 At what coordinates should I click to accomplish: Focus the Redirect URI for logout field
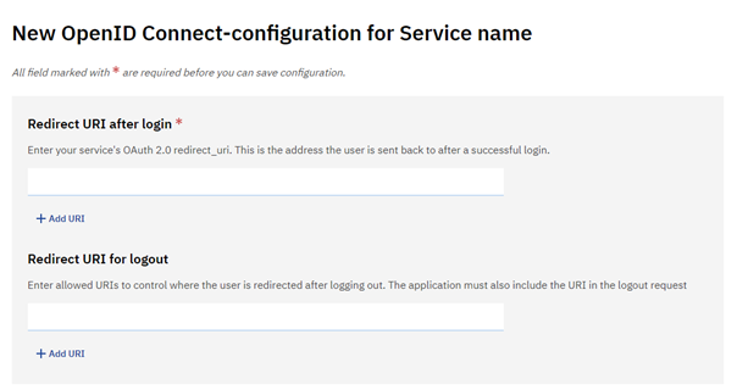tap(266, 317)
